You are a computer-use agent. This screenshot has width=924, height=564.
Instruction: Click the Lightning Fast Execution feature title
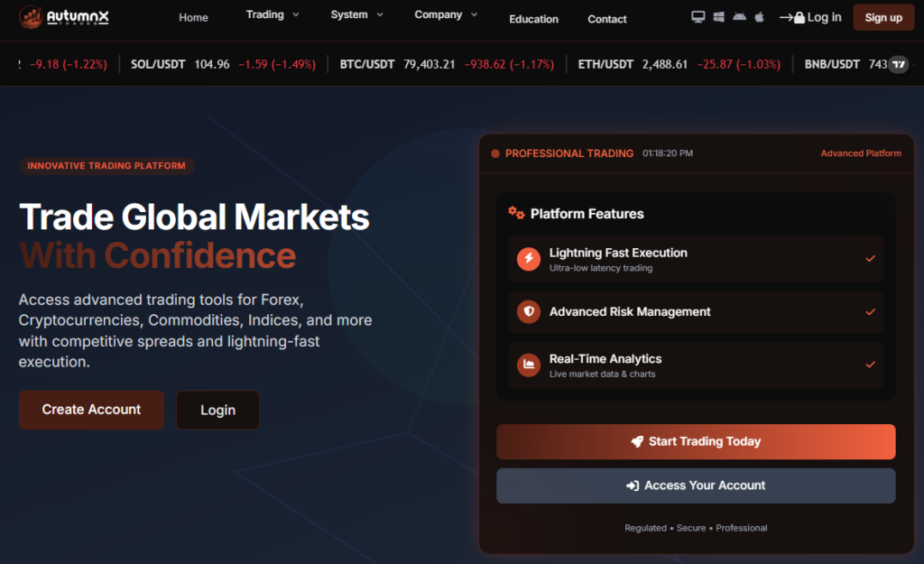click(618, 253)
